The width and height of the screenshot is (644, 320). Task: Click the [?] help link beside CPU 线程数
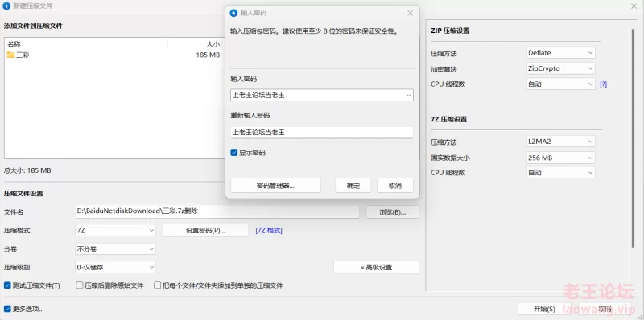[x=603, y=84]
